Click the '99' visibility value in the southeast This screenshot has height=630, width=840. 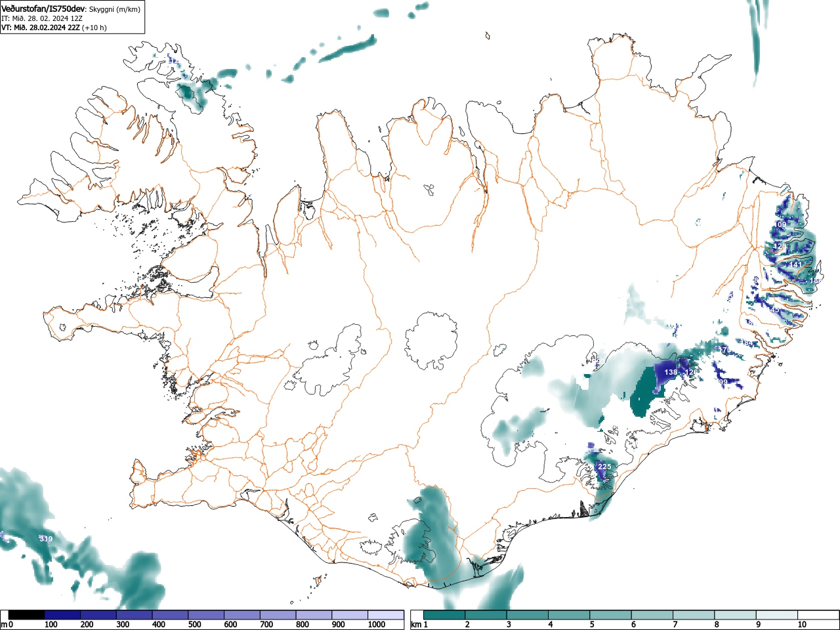point(723,381)
